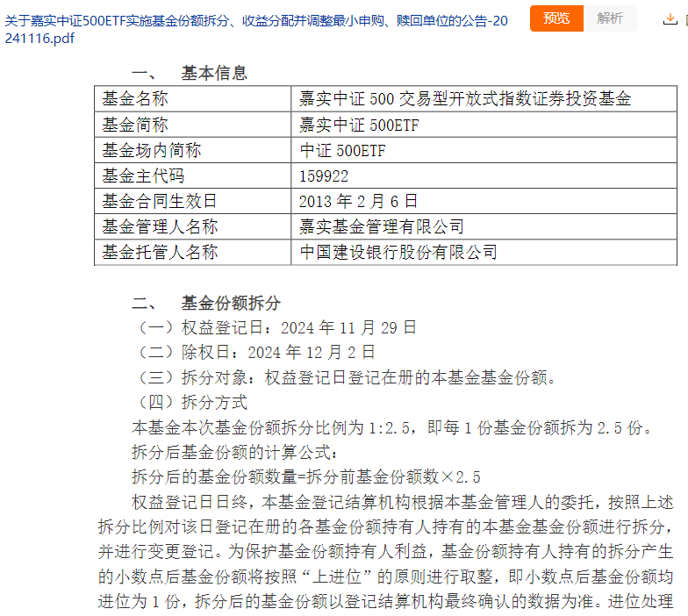Select value 嘉实基金管理有限公司

tap(381, 226)
